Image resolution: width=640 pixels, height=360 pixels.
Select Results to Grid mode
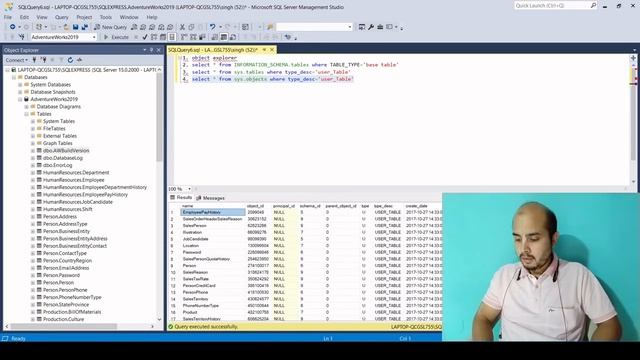click(224, 37)
